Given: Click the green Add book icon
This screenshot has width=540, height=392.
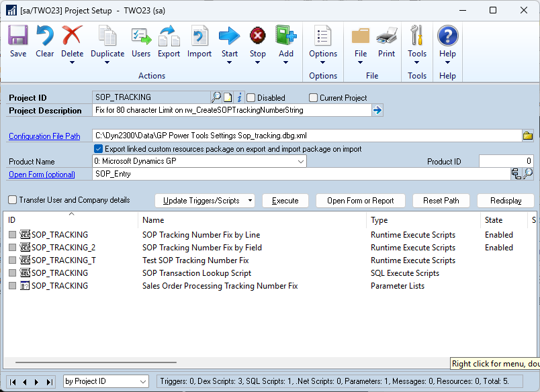Looking at the screenshot, I should (x=286, y=35).
